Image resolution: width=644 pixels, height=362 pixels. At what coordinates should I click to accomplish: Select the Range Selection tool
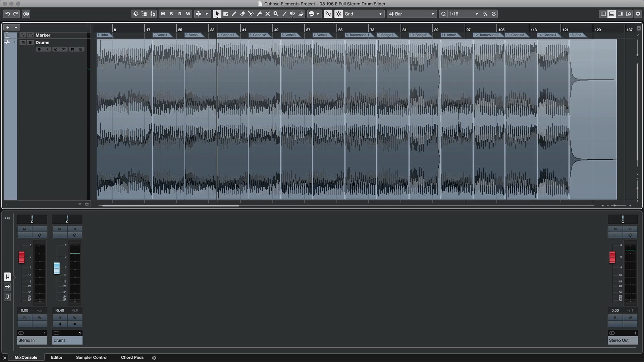[226, 14]
